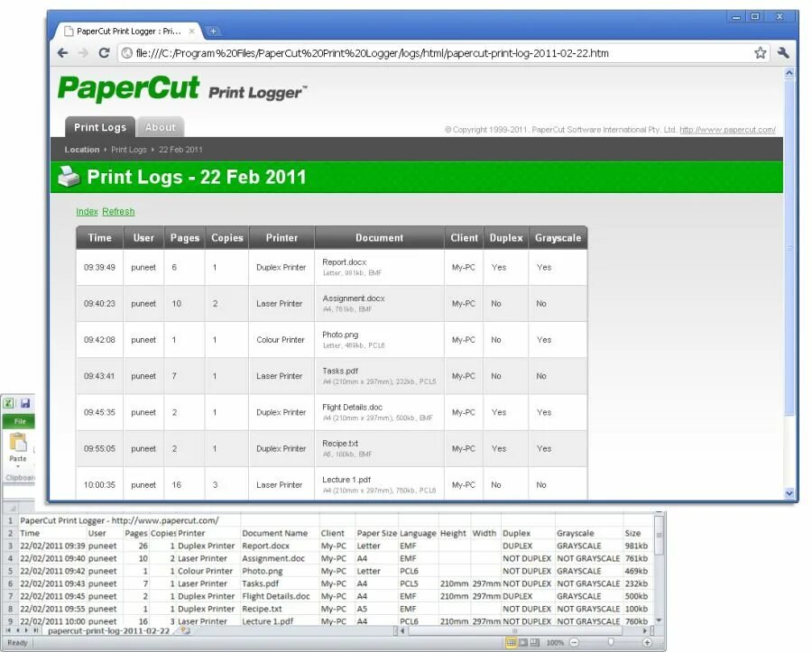Click the Excel 100% zoom level
812x652 pixels.
coord(555,643)
